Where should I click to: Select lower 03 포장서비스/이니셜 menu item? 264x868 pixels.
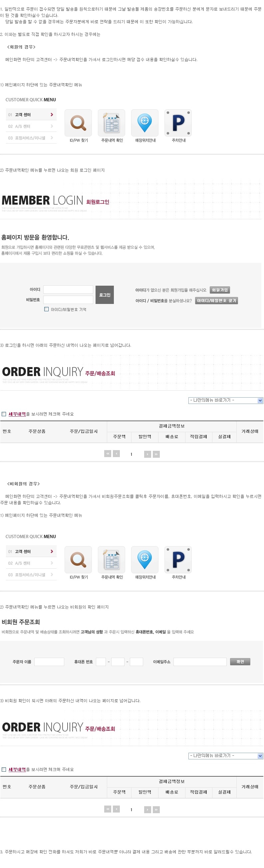pos(31,574)
